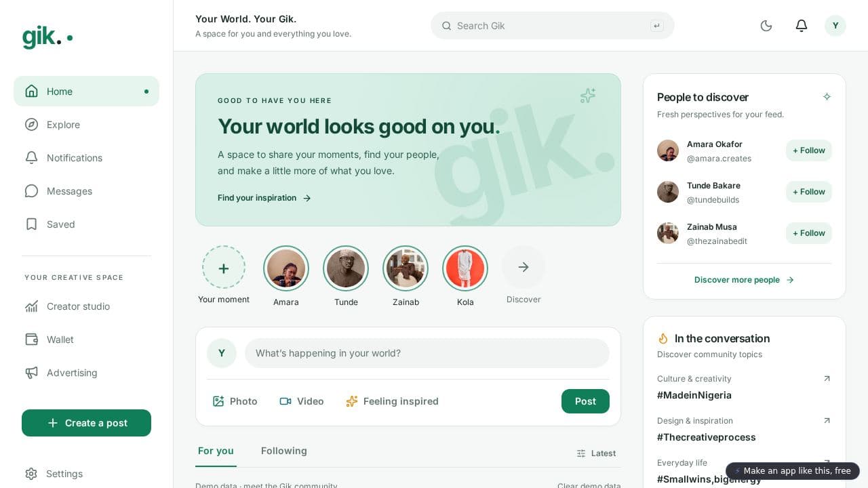
Task: Click the What's happening in your world field
Action: point(427,353)
